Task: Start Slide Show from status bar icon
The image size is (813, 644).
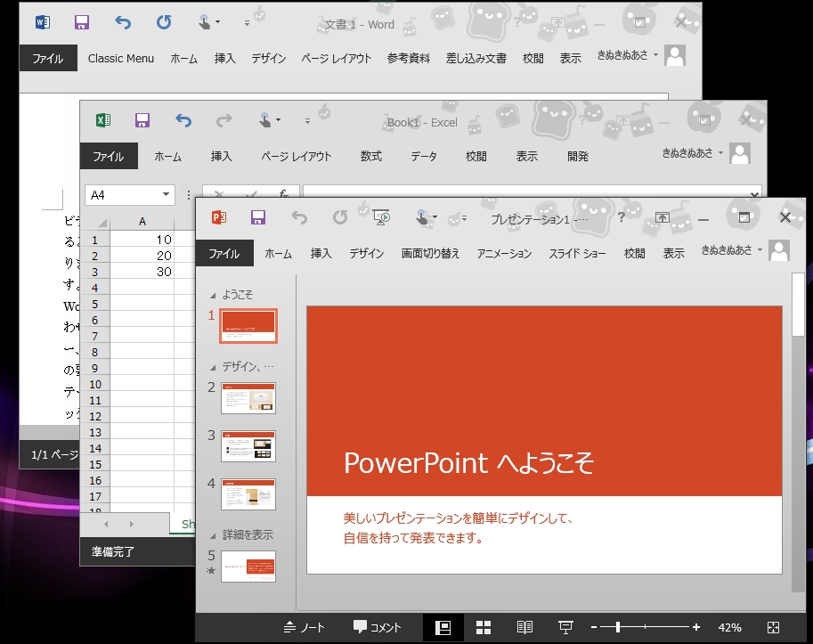Action: tap(565, 628)
